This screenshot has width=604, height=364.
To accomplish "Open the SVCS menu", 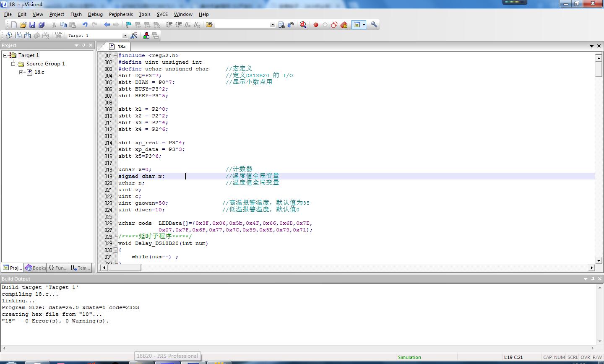I will (162, 14).
